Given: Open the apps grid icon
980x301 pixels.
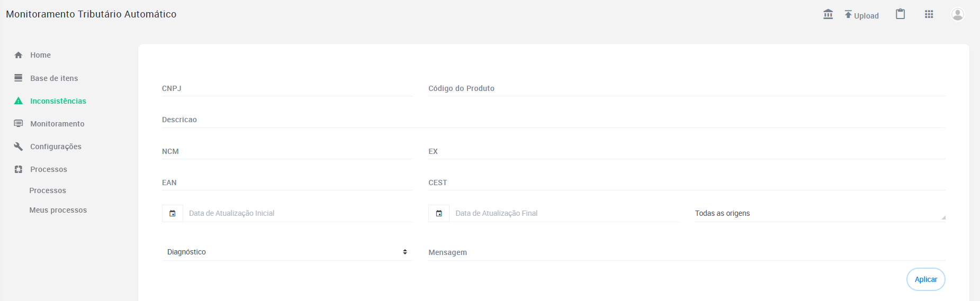Looking at the screenshot, I should 929,14.
